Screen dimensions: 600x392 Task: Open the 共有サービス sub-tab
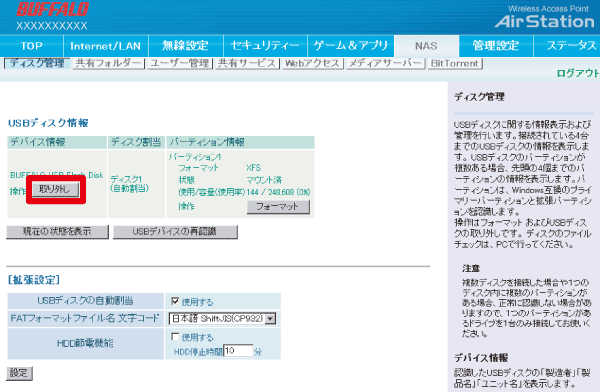[x=247, y=64]
